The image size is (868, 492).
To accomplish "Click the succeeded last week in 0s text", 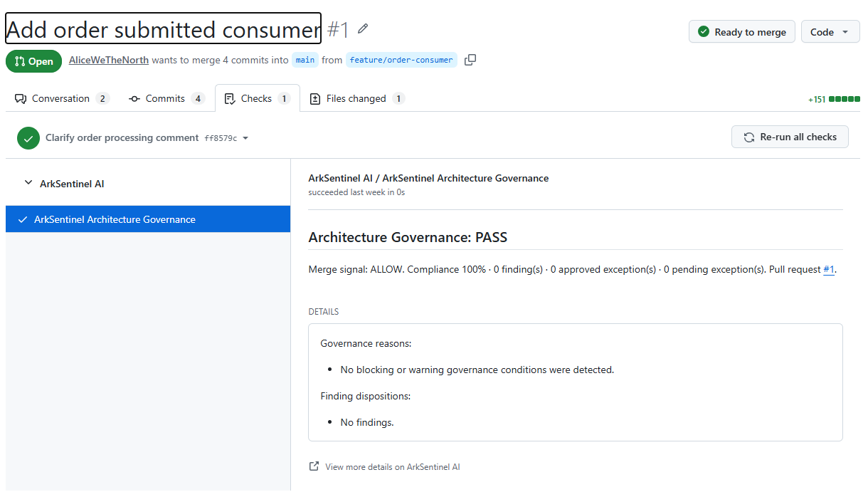I will pyautogui.click(x=356, y=192).
